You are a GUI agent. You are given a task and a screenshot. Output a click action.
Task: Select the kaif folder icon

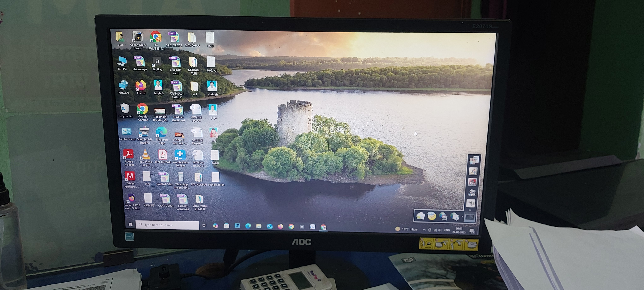pyautogui.click(x=194, y=88)
